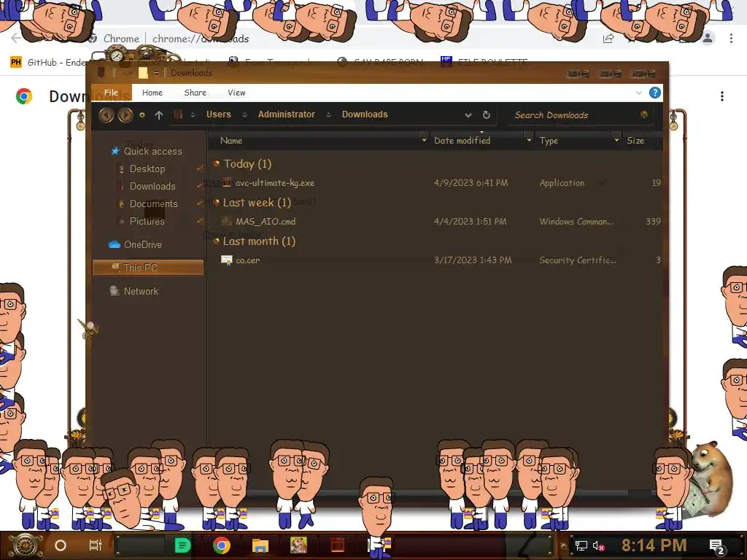747x560 pixels.
Task: Open the notification center icon
Action: point(717,547)
